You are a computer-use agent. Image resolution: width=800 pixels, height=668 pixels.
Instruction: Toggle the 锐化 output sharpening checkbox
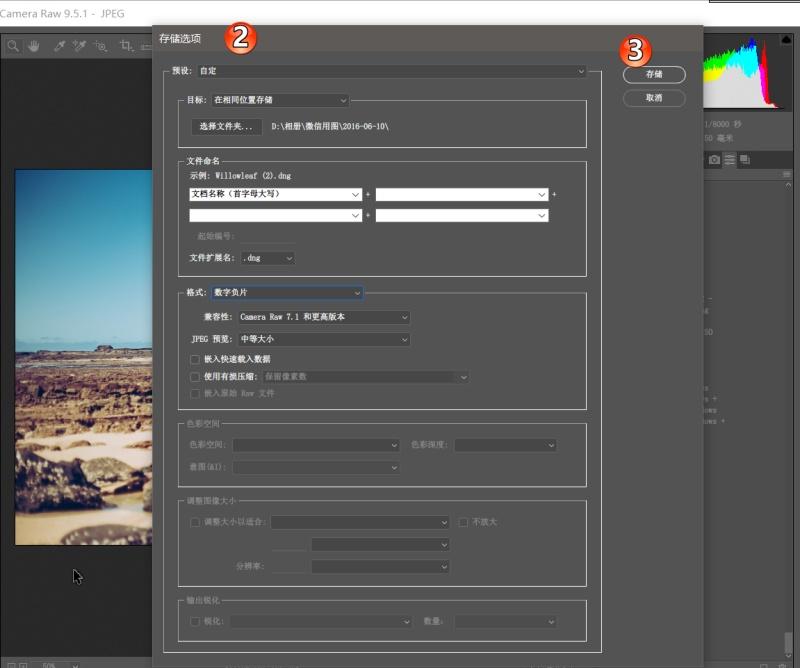194,622
